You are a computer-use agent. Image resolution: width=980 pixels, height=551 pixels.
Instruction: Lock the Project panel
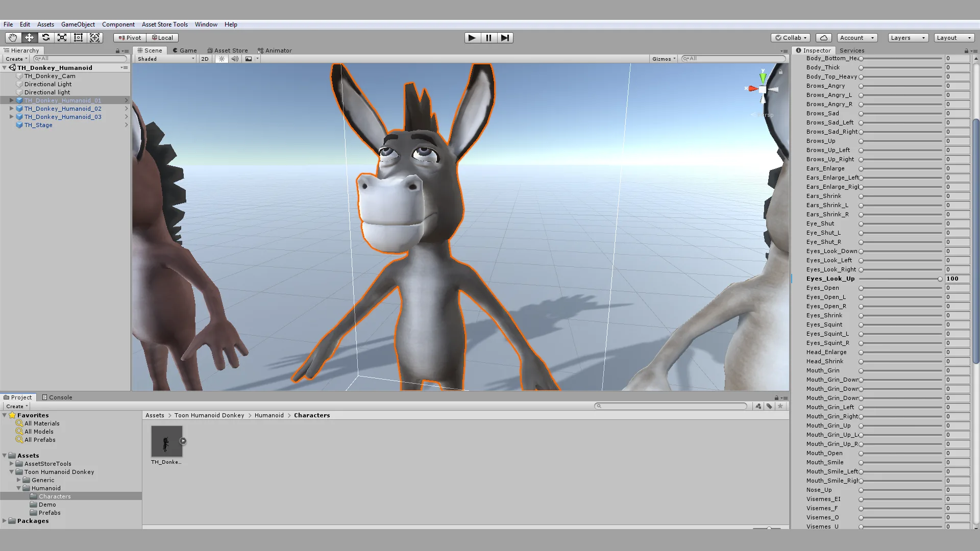(776, 397)
